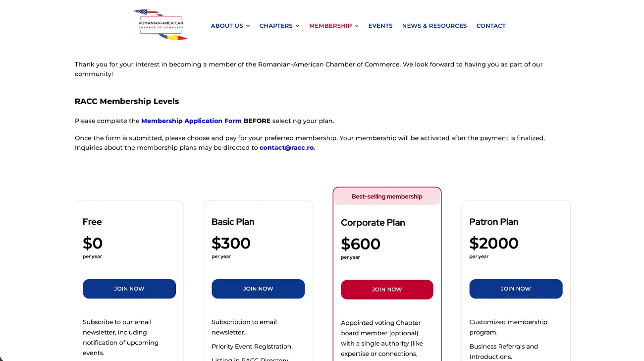
Task: Click the Corporate Plan heading
Action: point(373,223)
